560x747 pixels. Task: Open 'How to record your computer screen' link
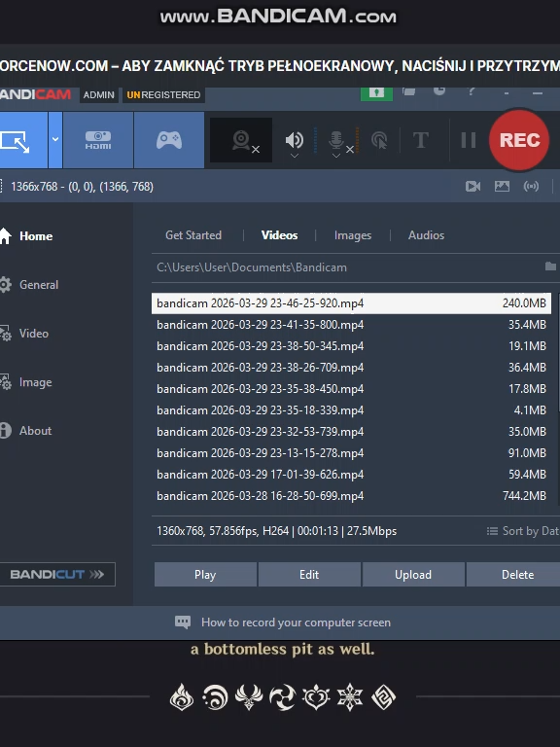click(x=296, y=622)
